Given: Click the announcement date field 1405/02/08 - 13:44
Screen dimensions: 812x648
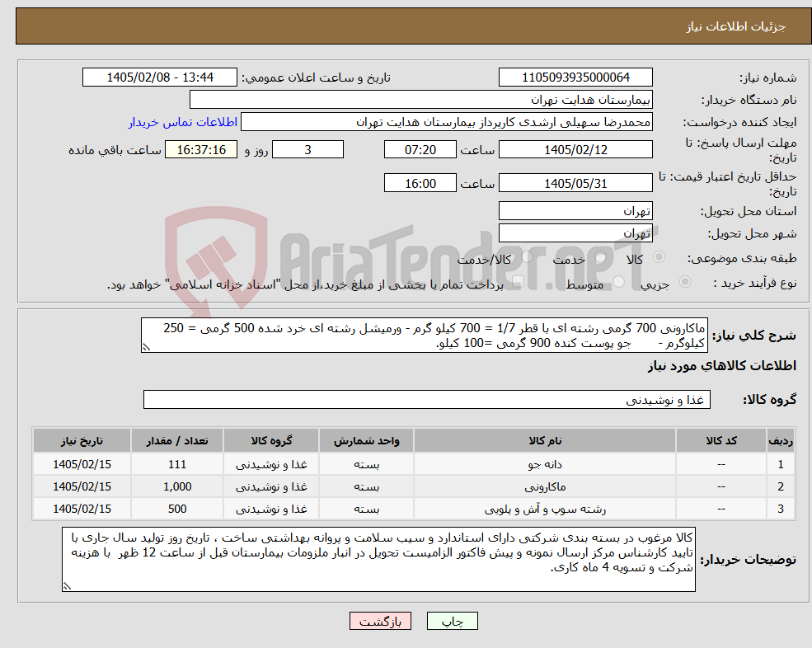Looking at the screenshot, I should point(159,77).
